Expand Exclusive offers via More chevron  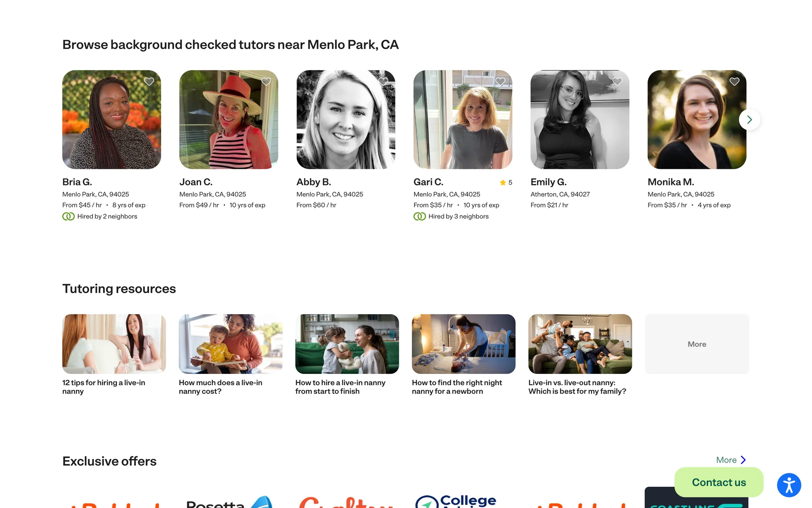(x=743, y=460)
